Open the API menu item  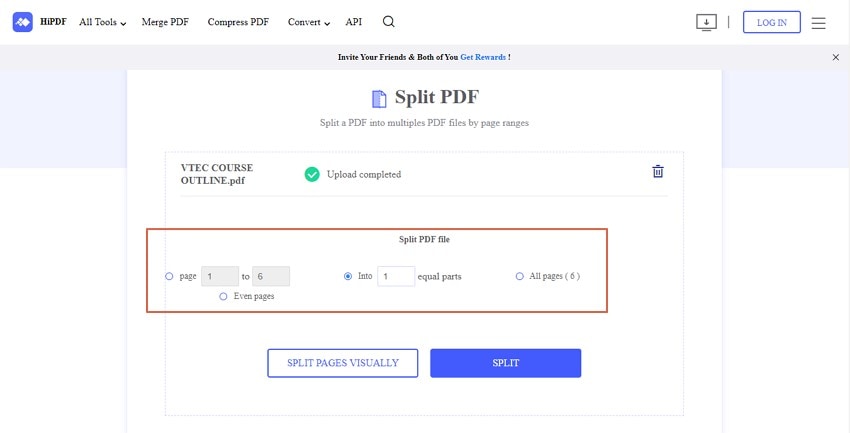click(x=354, y=22)
